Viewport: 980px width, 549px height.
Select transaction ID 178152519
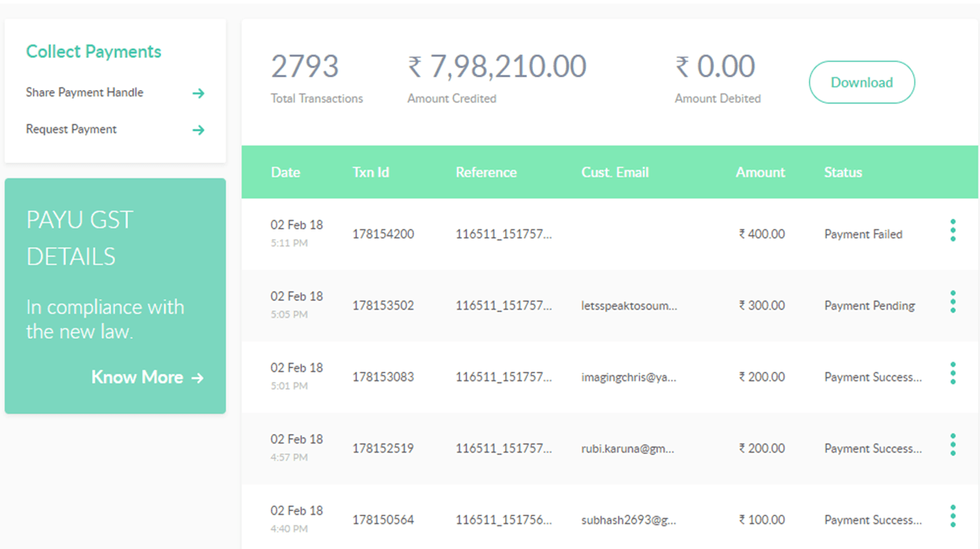[x=383, y=448]
